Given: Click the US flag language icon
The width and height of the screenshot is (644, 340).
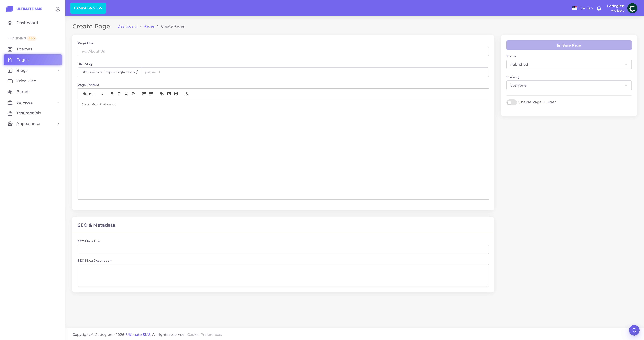Looking at the screenshot, I should (x=574, y=8).
